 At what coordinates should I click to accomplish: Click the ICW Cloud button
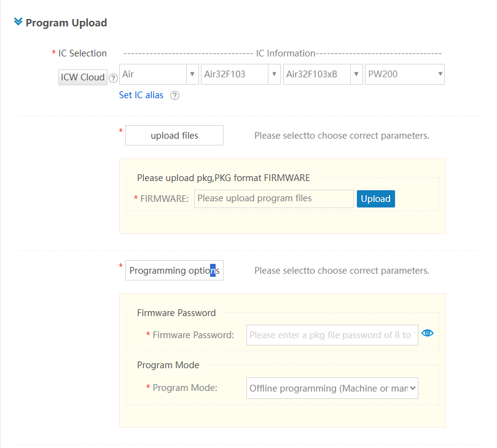pyautogui.click(x=83, y=77)
